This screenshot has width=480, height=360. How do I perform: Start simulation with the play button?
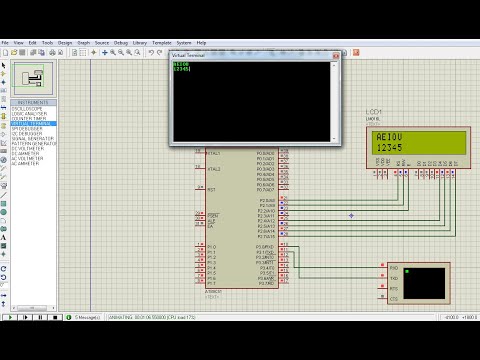[x=10, y=317]
